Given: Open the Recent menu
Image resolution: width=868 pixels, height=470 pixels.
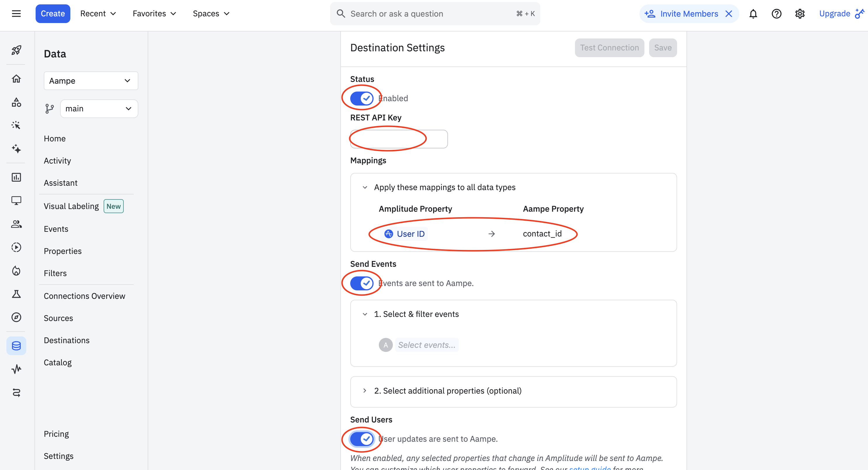Looking at the screenshot, I should coord(98,14).
